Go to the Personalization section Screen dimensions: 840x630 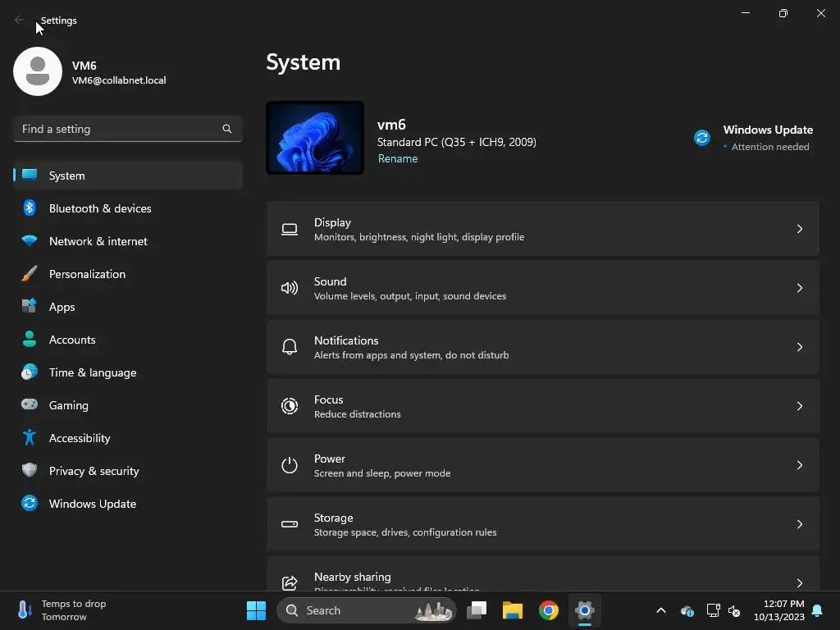(128, 274)
